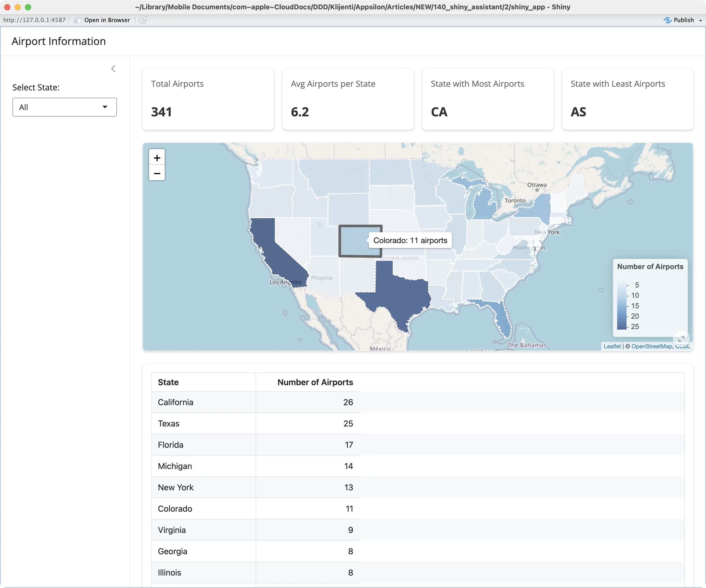
Task: Click the reload app icon
Action: [143, 20]
